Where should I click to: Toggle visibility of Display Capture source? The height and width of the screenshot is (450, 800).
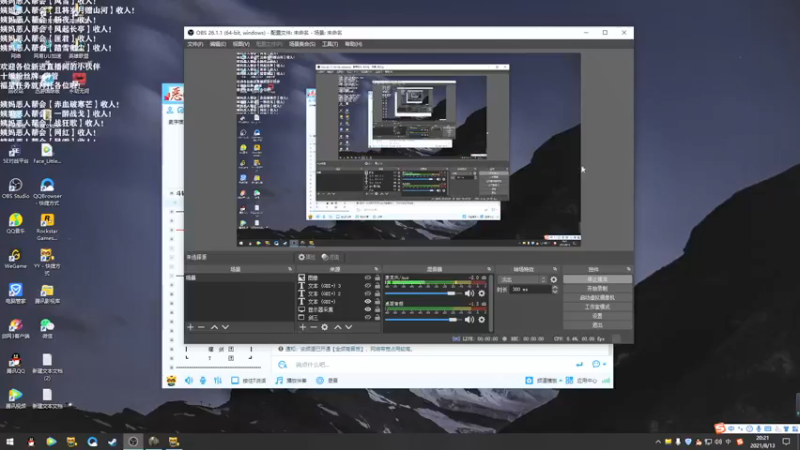coord(367,310)
